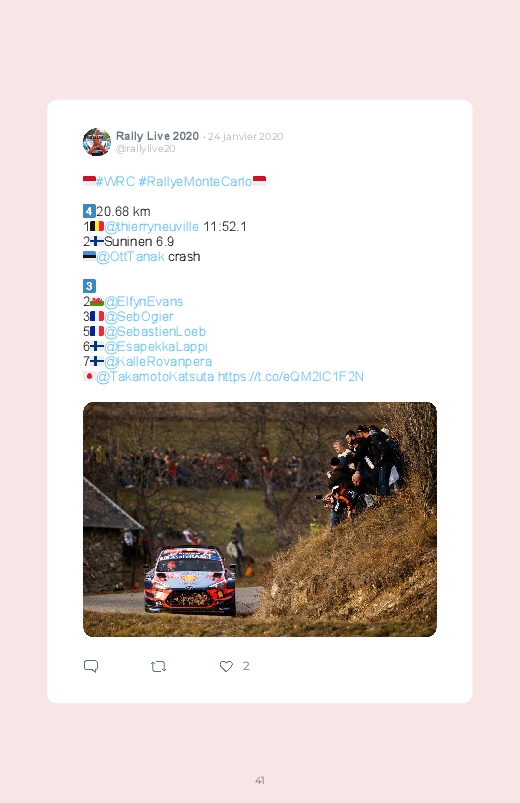Like the tweet with the heart icon
The width and height of the screenshot is (520, 803).
(x=226, y=666)
